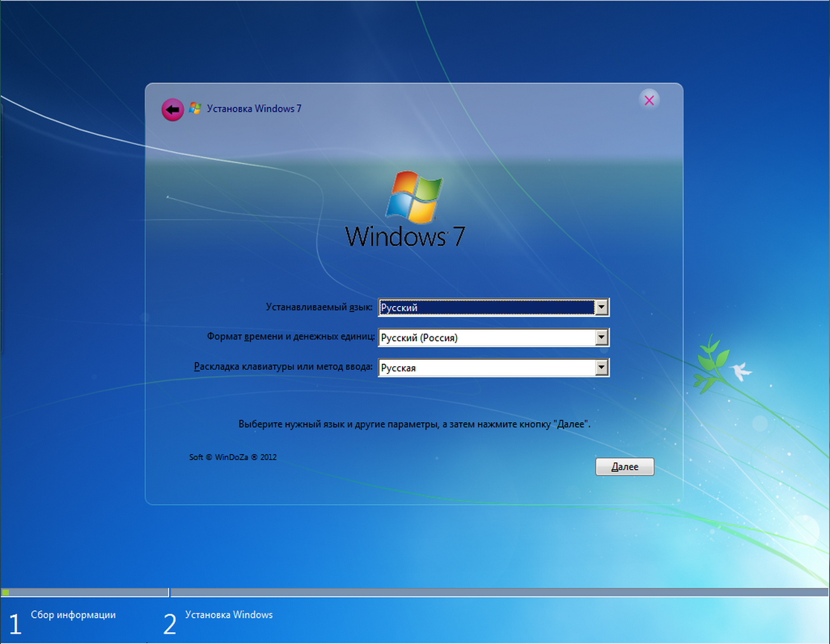
Task: Click the Формат времени и денежных единиц label
Action: coord(290,337)
